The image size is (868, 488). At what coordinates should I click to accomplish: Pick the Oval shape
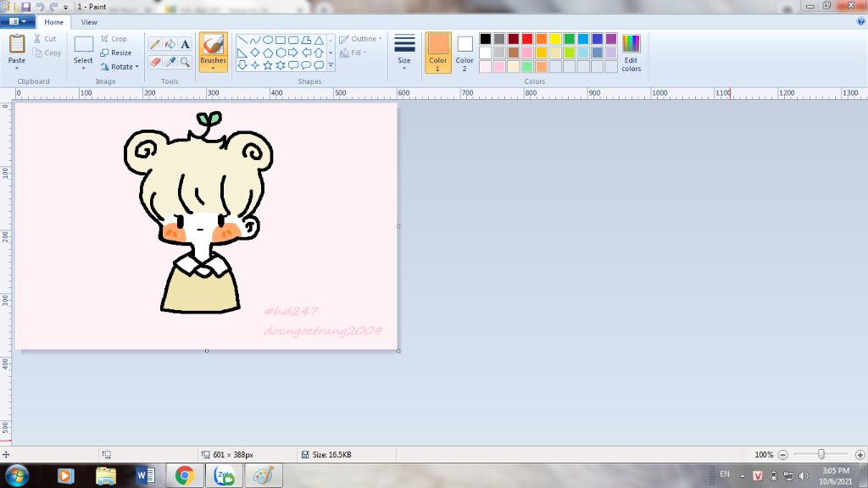pyautogui.click(x=267, y=40)
